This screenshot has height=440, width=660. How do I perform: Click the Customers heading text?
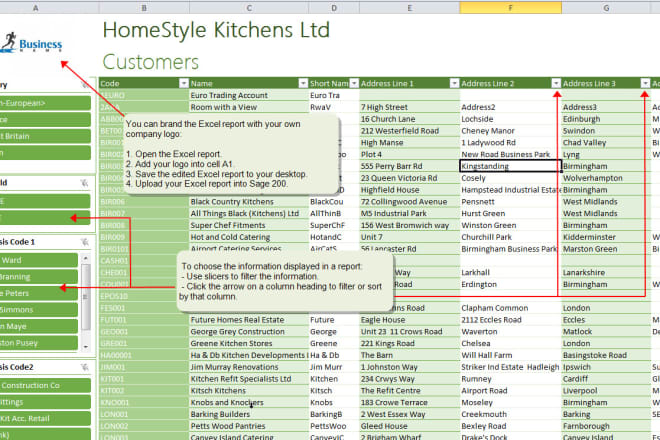click(151, 62)
